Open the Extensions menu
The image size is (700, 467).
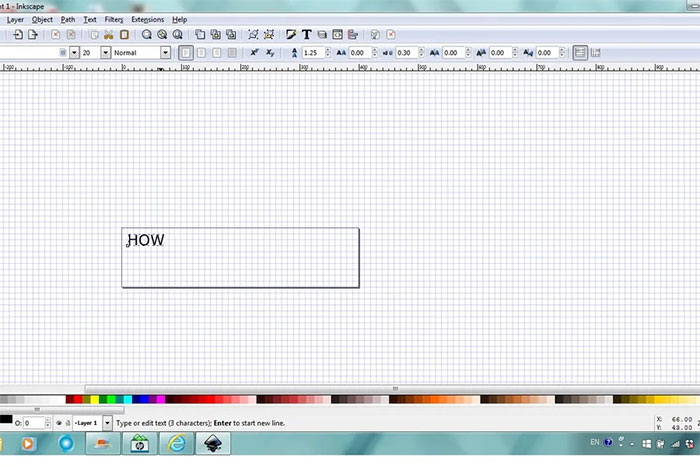click(x=147, y=19)
